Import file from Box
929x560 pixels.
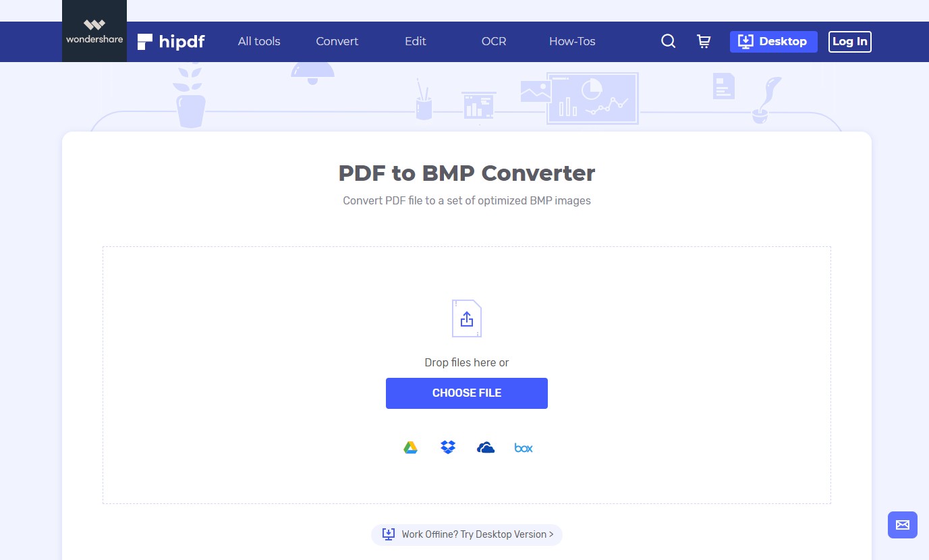coord(524,448)
